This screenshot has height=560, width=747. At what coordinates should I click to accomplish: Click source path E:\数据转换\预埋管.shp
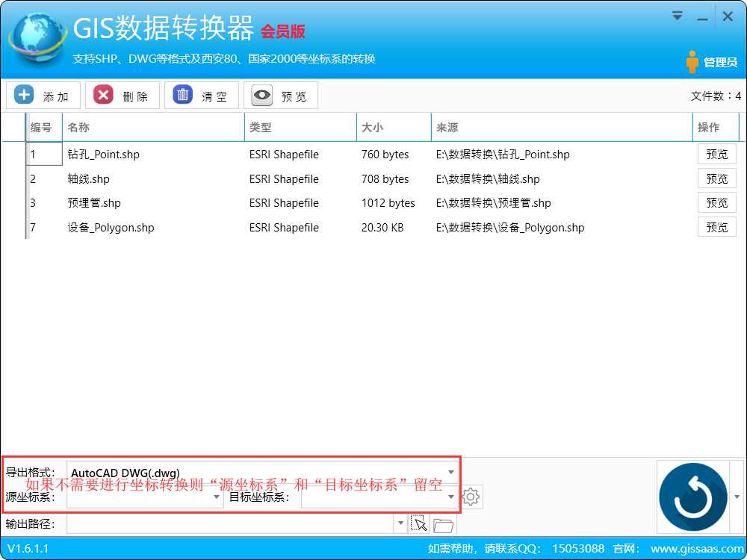493,203
